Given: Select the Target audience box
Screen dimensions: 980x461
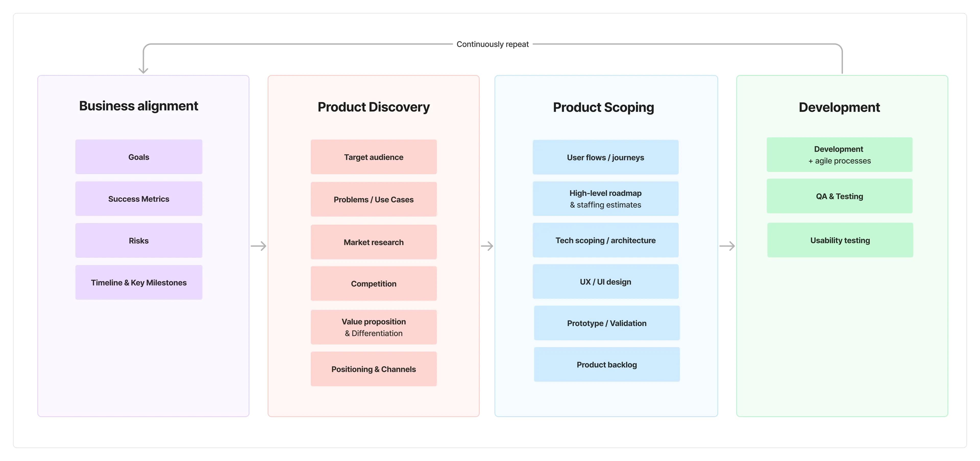Looking at the screenshot, I should pos(374,157).
